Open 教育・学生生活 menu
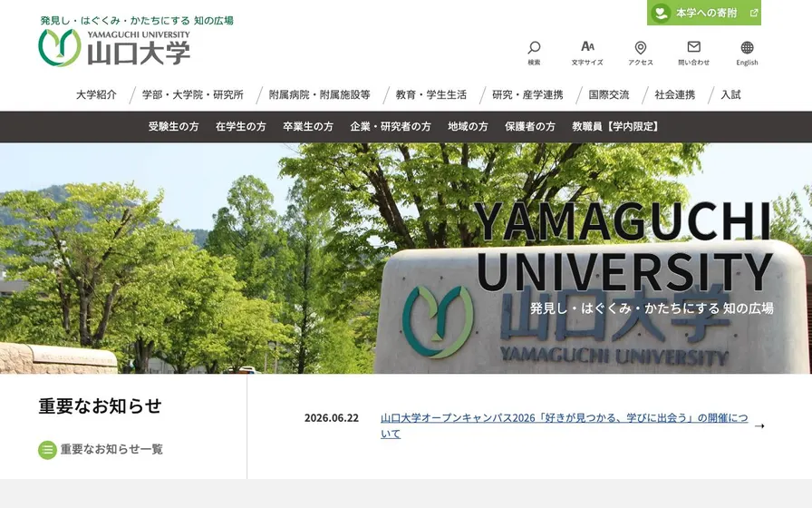The image size is (812, 508). pyautogui.click(x=430, y=95)
